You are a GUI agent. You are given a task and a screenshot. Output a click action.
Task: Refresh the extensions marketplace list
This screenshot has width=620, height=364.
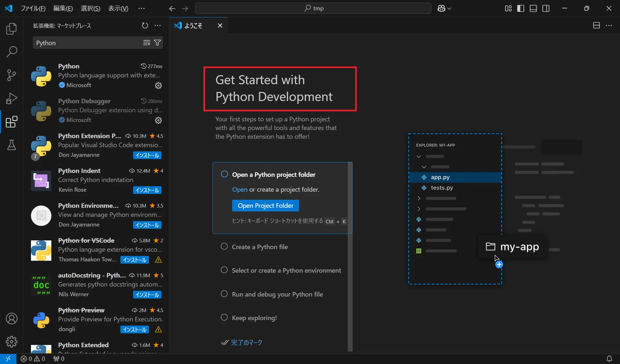click(145, 25)
